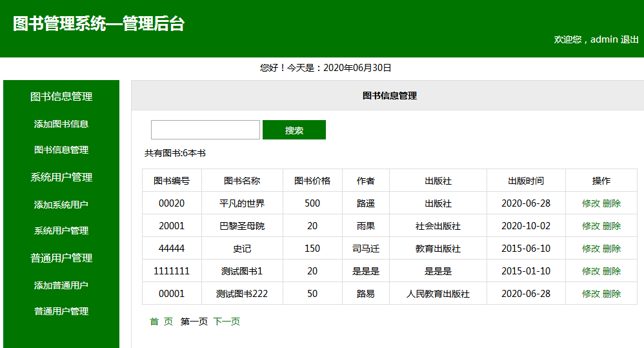The image size is (644, 348).
Task: Click book number cell 00001
Action: (x=172, y=294)
